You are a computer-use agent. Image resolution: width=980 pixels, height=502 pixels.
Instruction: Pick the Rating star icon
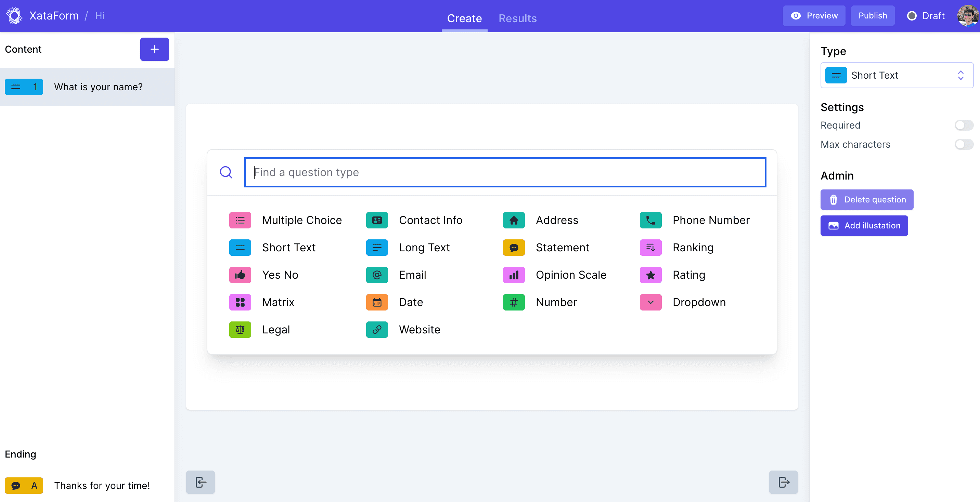tap(650, 275)
